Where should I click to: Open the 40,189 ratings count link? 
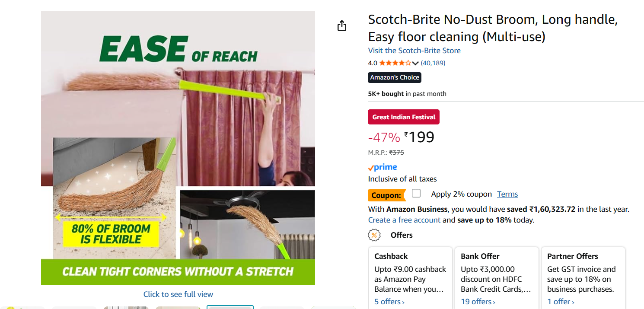433,63
